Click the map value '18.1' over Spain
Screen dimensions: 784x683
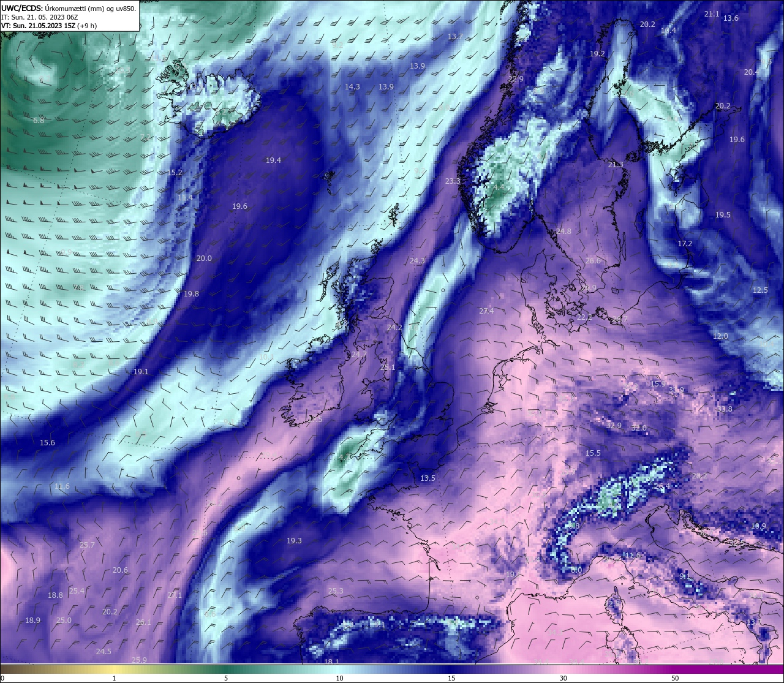coord(331,662)
